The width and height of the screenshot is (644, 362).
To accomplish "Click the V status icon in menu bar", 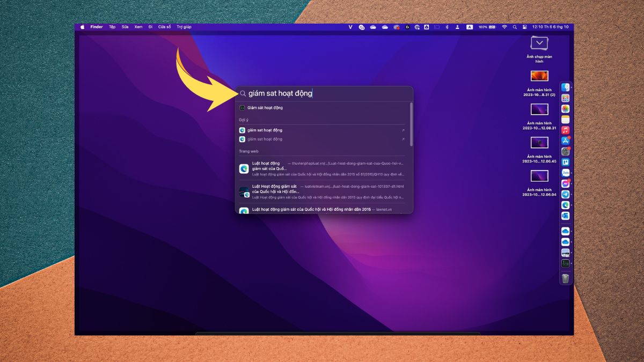I will pyautogui.click(x=350, y=27).
